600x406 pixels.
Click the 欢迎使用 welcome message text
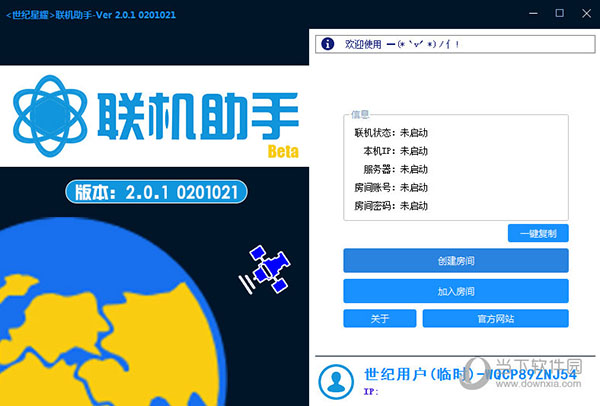[402, 44]
